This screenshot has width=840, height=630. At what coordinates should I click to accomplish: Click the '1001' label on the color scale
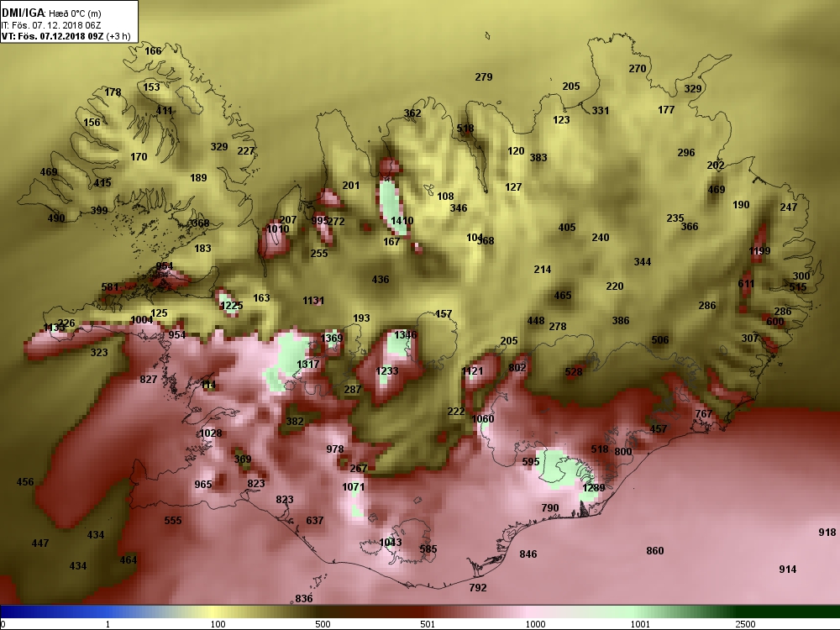point(639,624)
